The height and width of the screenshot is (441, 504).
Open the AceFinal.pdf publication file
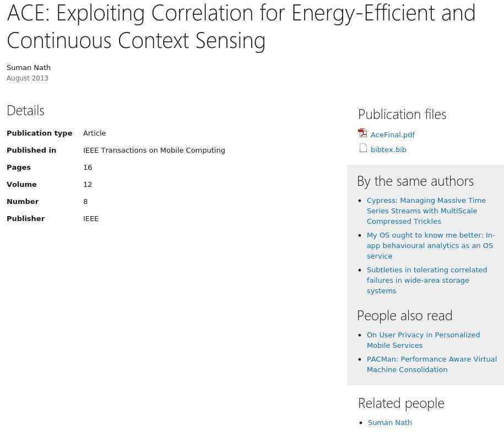coord(392,135)
